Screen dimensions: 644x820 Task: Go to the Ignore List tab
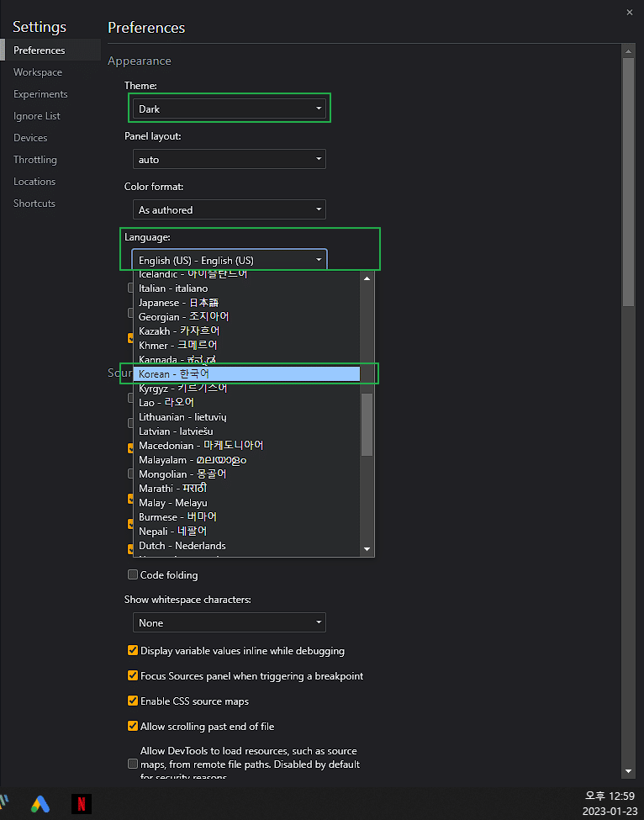[50, 116]
